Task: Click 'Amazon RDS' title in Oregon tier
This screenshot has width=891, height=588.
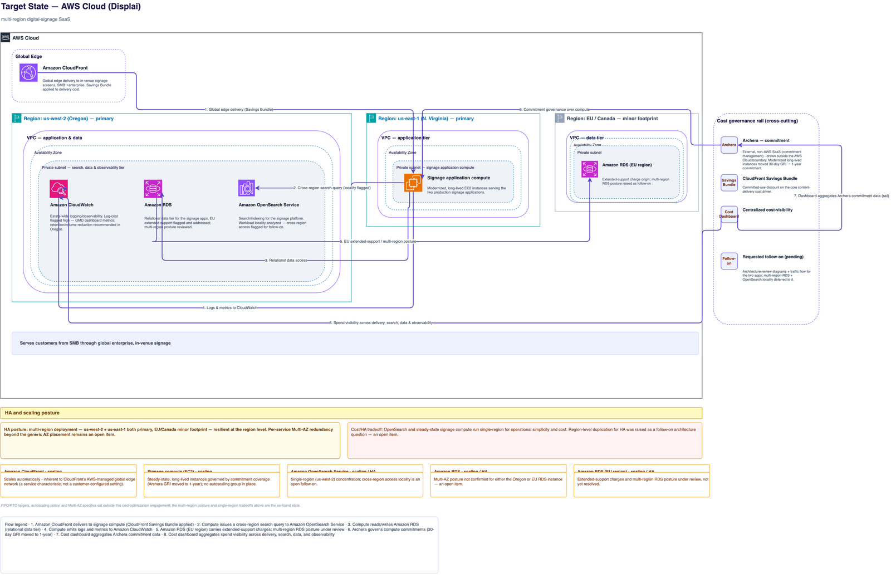Action: tap(158, 205)
